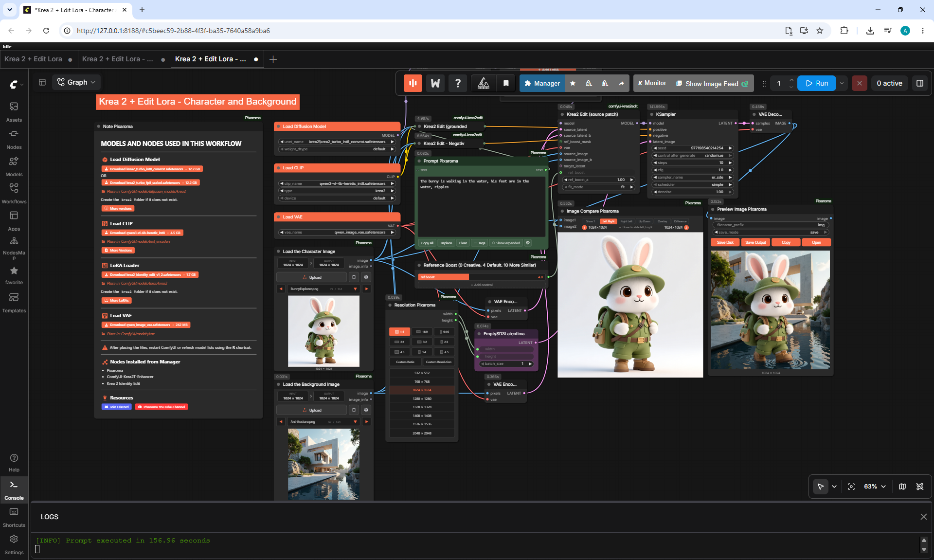The width and height of the screenshot is (934, 560).
Task: Open the keyboard Shortcuts panel
Action: 14,517
